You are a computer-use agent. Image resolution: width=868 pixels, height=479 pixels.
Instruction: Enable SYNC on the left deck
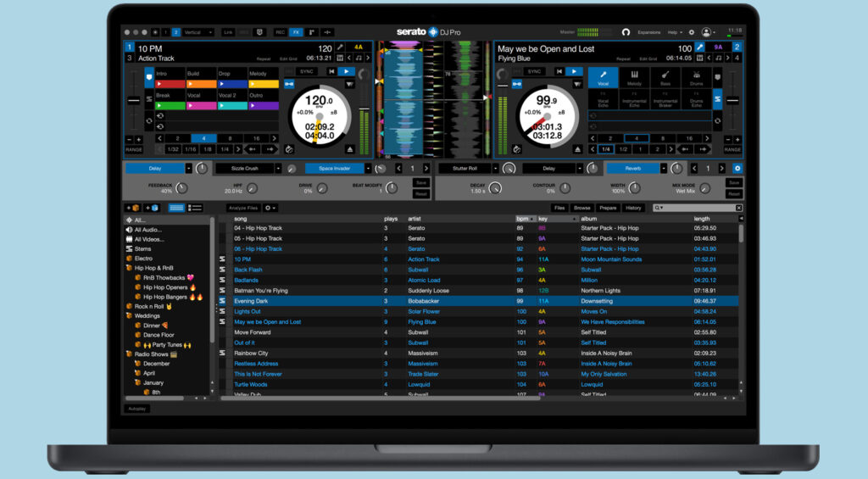(307, 71)
